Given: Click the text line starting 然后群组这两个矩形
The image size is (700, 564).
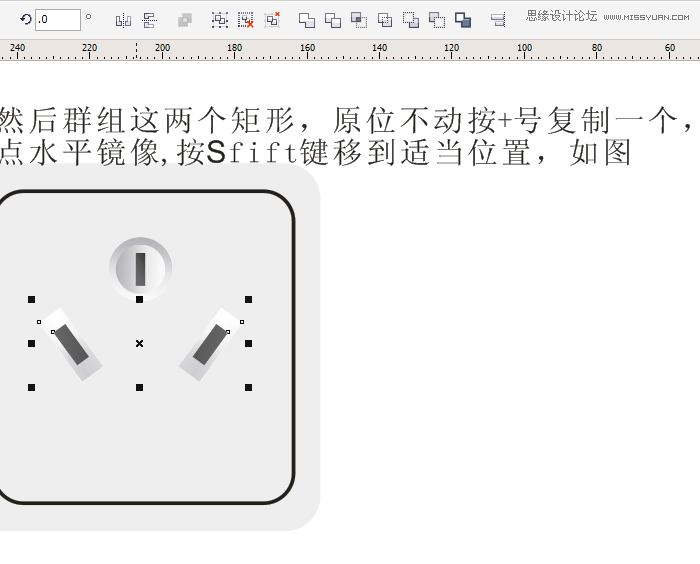Looking at the screenshot, I should [346, 121].
